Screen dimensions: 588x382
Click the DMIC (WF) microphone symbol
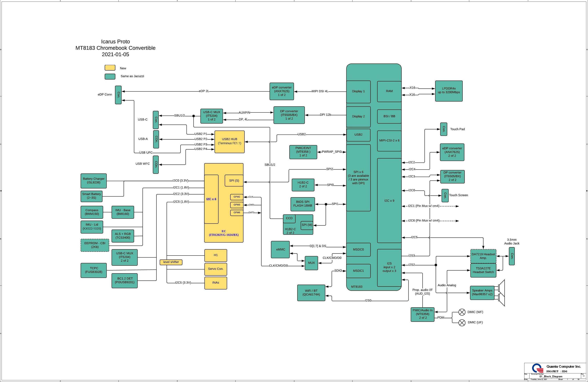tap(462, 312)
